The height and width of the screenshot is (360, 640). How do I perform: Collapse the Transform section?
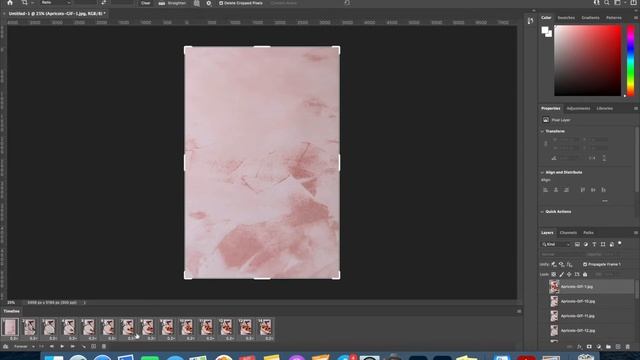point(542,131)
